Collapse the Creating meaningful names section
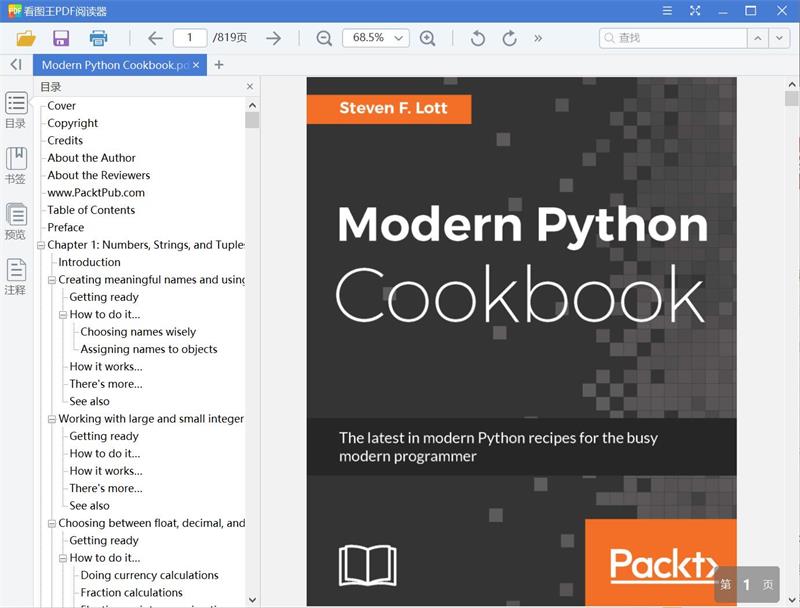Viewport: 800px width, 608px height. tap(52, 279)
